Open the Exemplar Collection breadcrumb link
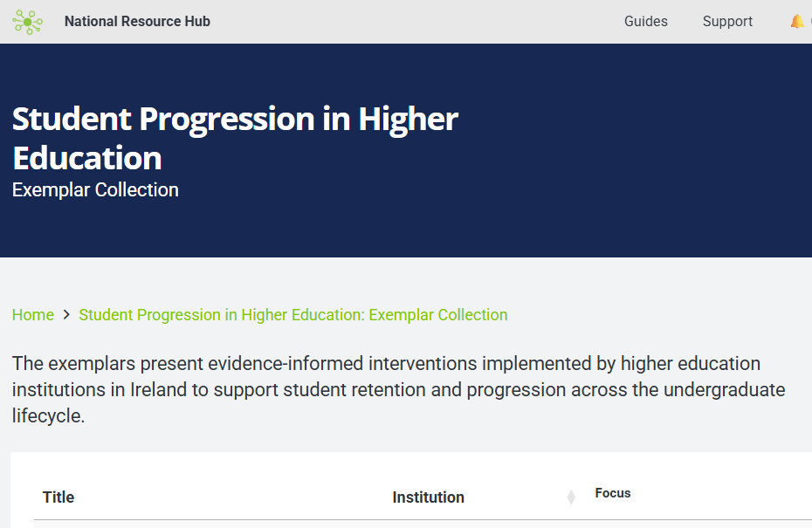This screenshot has width=812, height=528. tap(292, 315)
